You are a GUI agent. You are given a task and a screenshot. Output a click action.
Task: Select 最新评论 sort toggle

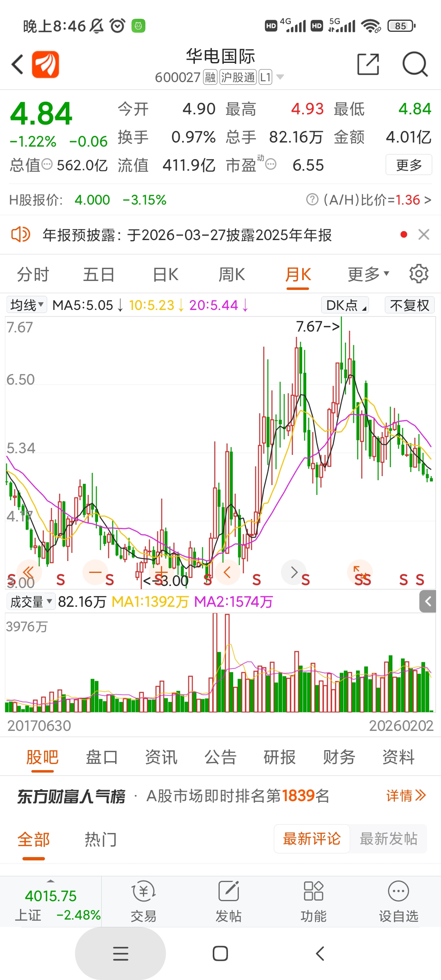pos(312,839)
